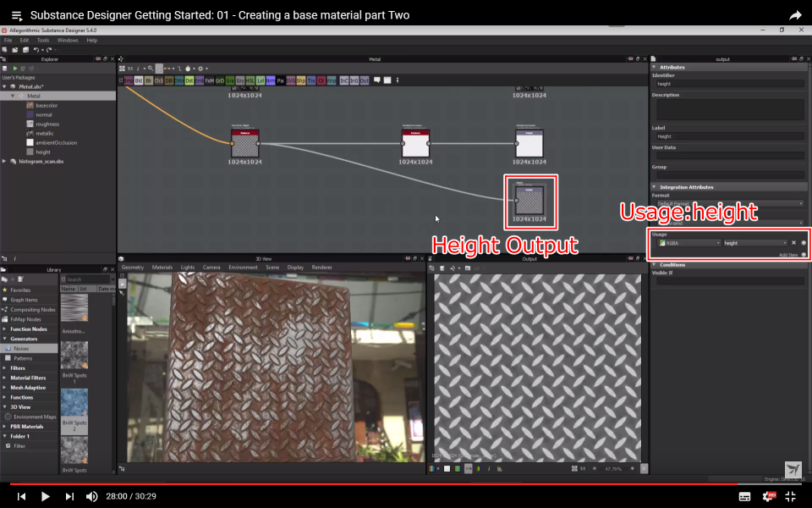812x508 pixels.
Task: Collapse the Metal graph tree item
Action: 13,96
